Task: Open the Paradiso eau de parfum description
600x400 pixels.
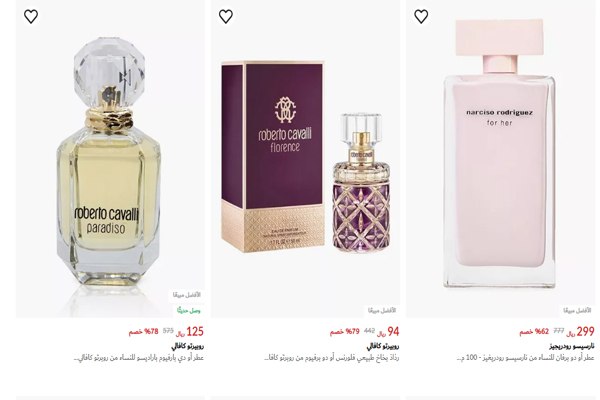Action: [139, 358]
